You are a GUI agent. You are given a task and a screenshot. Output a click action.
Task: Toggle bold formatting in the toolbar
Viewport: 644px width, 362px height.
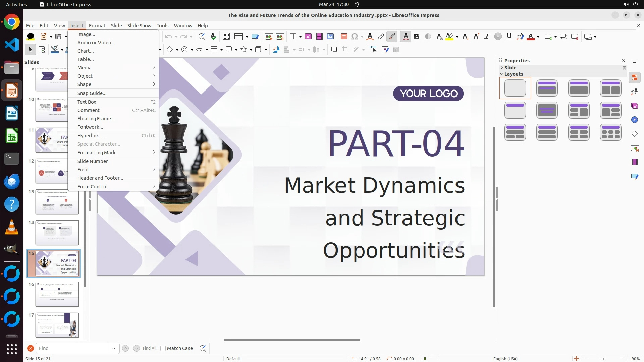pyautogui.click(x=417, y=37)
